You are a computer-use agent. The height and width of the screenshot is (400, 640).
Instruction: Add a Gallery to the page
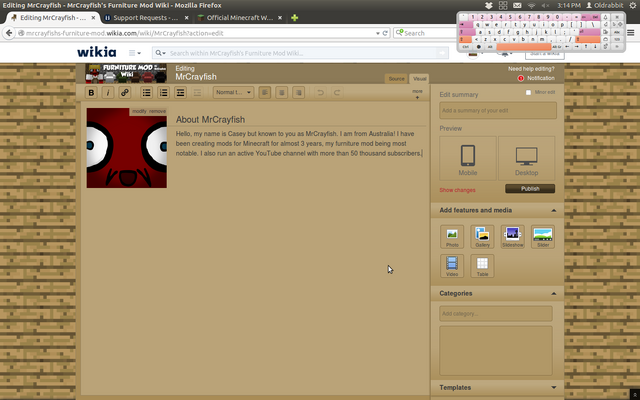tap(482, 236)
